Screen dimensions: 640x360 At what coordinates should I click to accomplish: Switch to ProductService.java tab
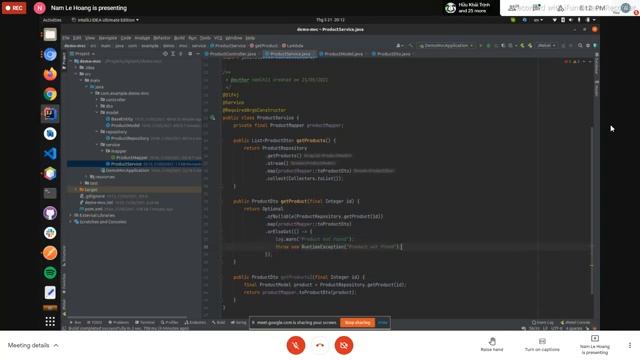coord(289,54)
